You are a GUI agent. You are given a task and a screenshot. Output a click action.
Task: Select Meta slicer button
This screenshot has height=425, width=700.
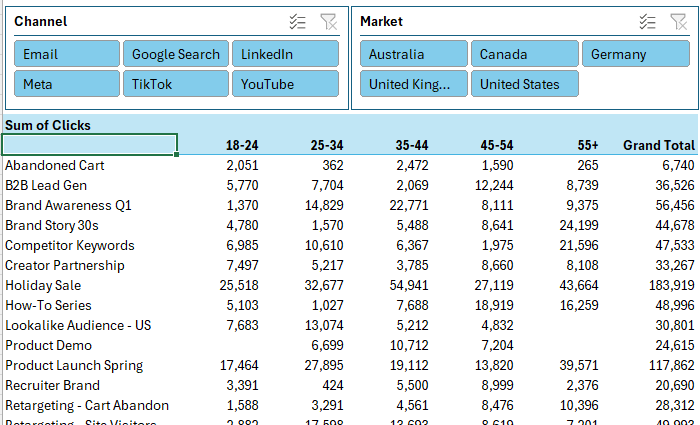[67, 84]
